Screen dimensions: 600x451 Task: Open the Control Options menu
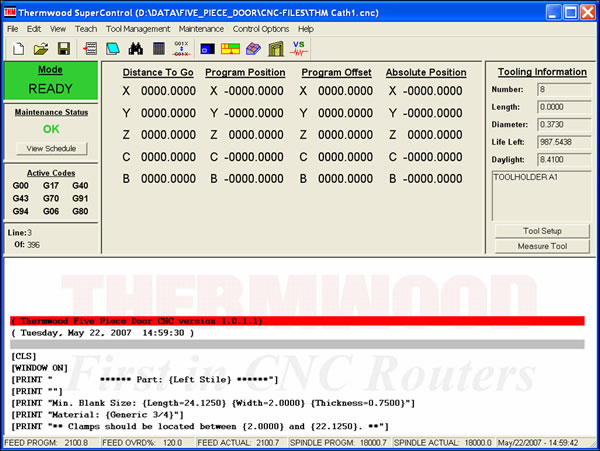pyautogui.click(x=261, y=29)
